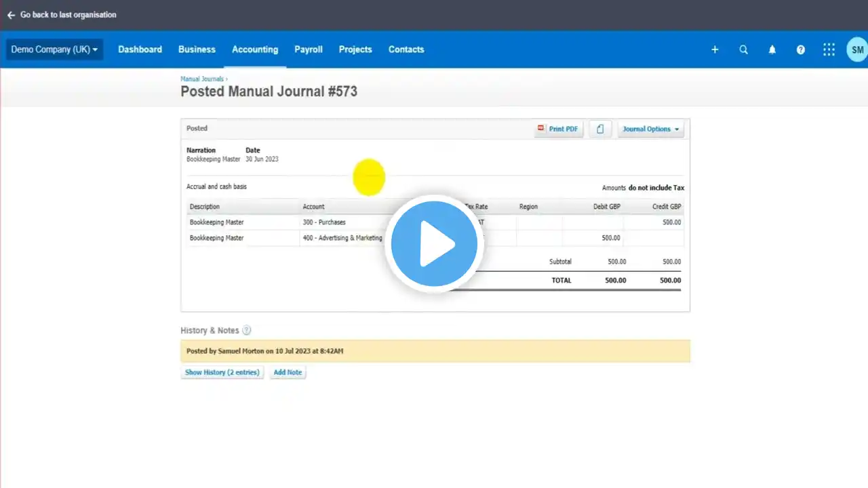Click the Add Note button
868x488 pixels.
click(288, 372)
